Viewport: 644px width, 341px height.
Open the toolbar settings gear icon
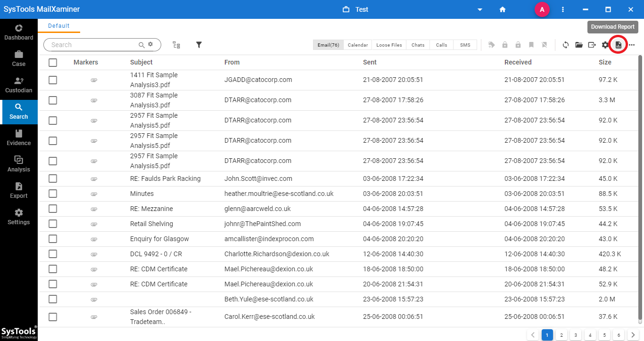(x=605, y=45)
